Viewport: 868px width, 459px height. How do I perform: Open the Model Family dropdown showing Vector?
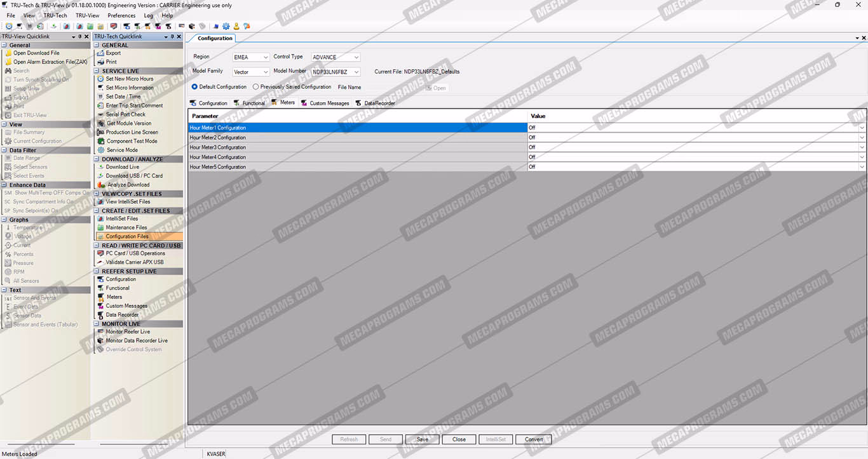[251, 72]
